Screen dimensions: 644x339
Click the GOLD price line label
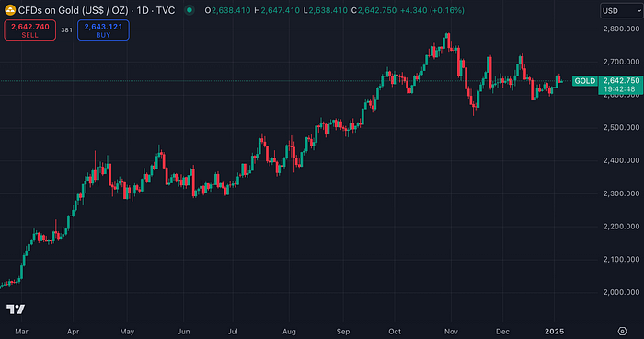pyautogui.click(x=585, y=81)
